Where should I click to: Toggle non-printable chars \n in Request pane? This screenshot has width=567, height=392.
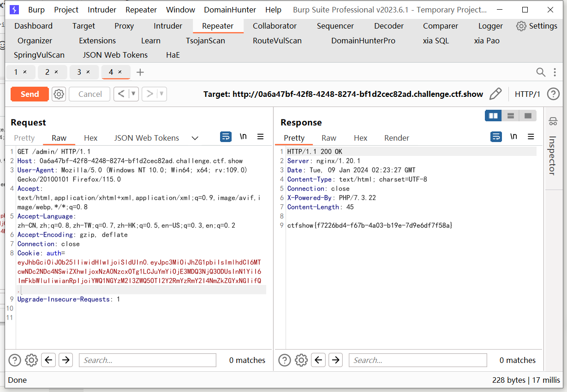(x=243, y=137)
